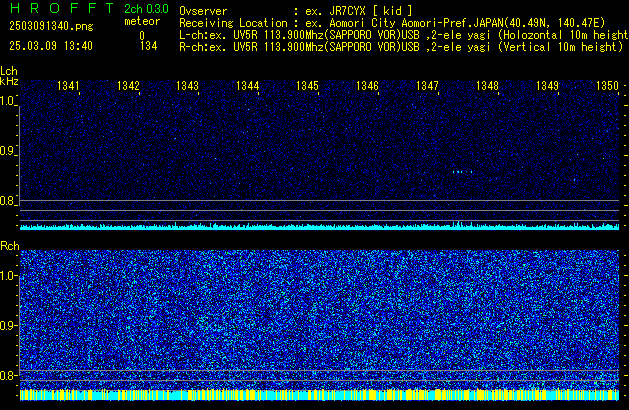Select the 1344 time marker

point(248,86)
